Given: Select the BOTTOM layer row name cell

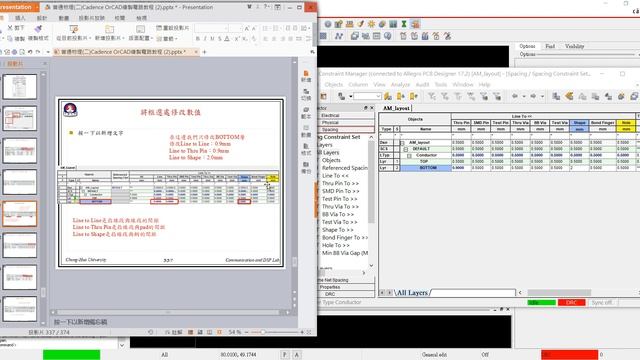Looking at the screenshot, I should 426,168.
